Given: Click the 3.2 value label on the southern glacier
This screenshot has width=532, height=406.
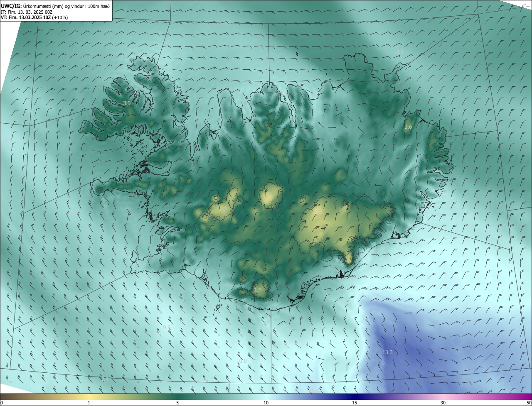Looking at the screenshot, I should point(257,290).
